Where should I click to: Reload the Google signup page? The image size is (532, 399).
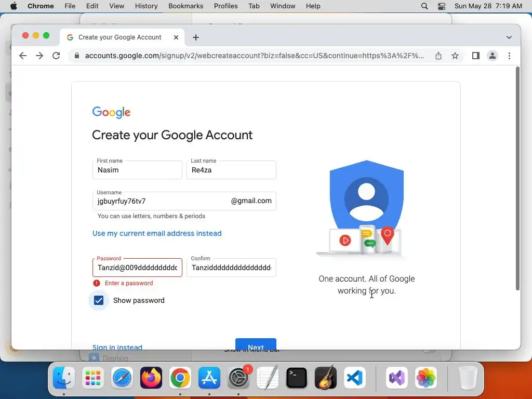[x=56, y=56]
